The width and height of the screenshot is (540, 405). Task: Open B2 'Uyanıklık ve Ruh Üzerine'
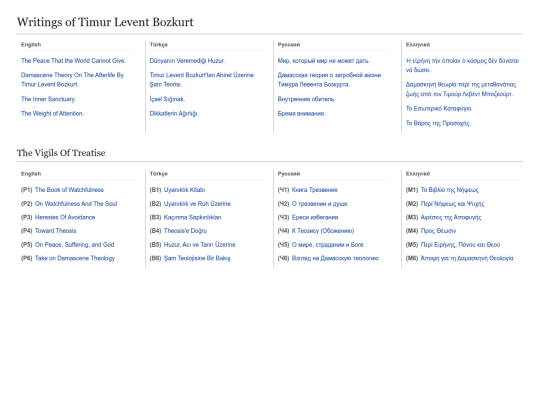tap(197, 204)
